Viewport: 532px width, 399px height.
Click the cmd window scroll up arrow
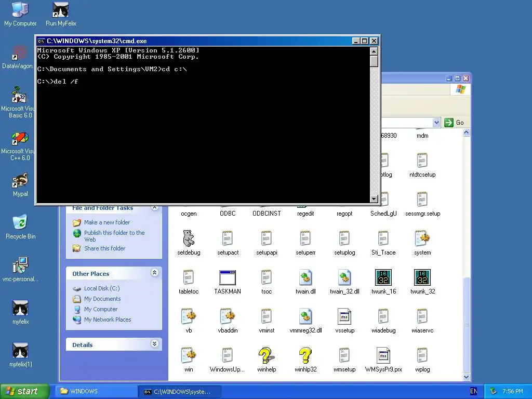(374, 51)
